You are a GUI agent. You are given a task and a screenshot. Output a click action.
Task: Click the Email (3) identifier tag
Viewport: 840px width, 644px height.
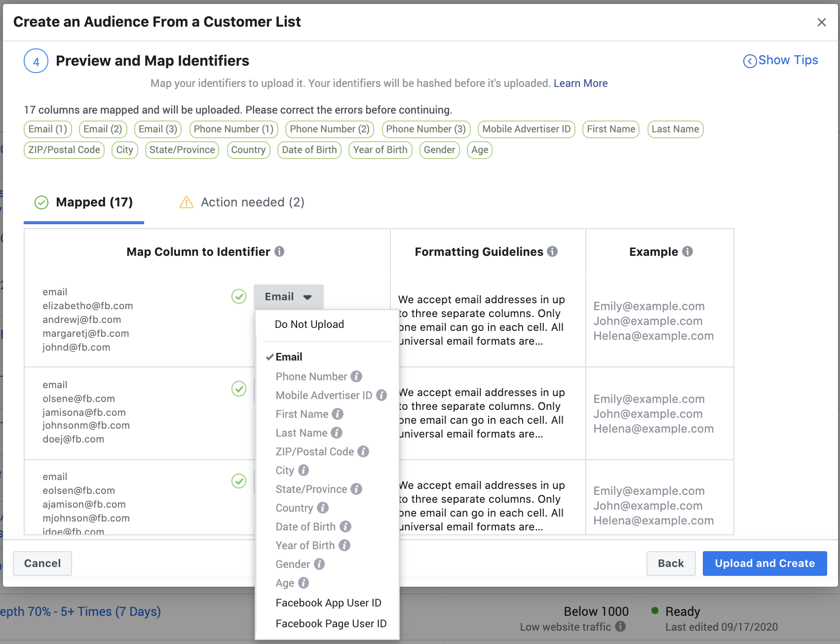click(158, 129)
